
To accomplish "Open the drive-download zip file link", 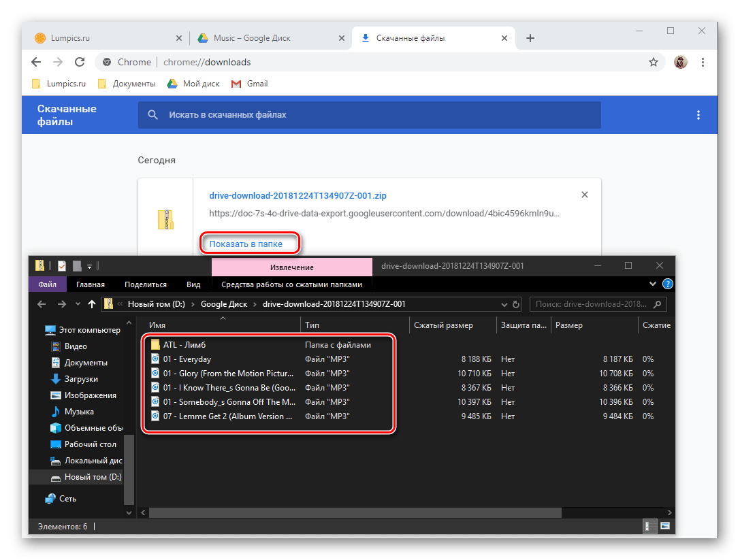I will click(x=297, y=196).
